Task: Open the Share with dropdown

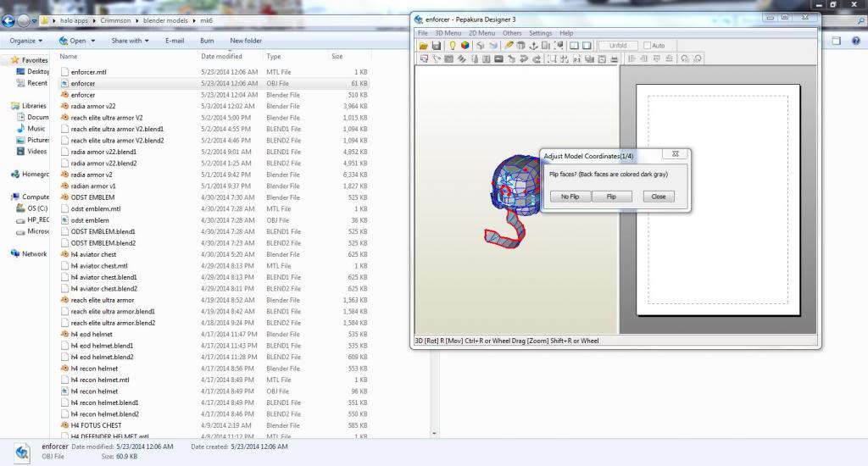Action: 130,41
